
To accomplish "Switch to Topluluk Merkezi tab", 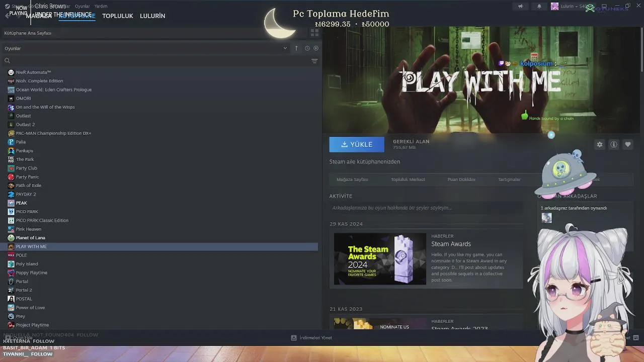I will pyautogui.click(x=408, y=179).
